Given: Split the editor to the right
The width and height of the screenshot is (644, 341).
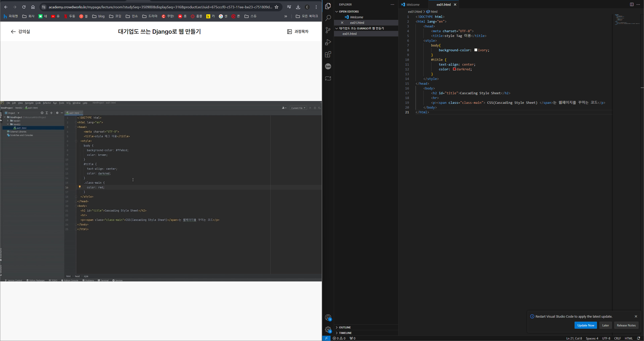Looking at the screenshot, I should 631,5.
